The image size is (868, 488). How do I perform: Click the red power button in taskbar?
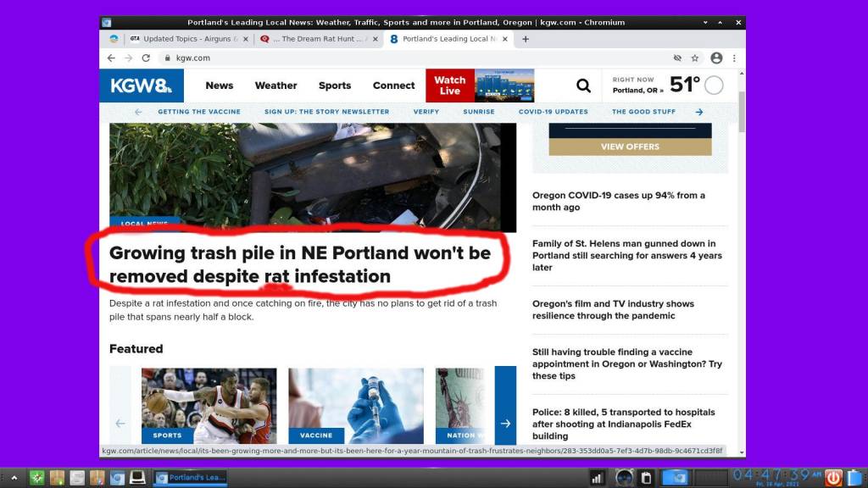point(833,478)
